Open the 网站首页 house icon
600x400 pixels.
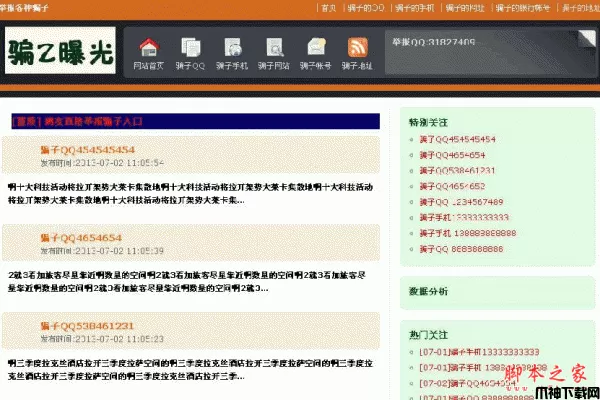click(149, 47)
